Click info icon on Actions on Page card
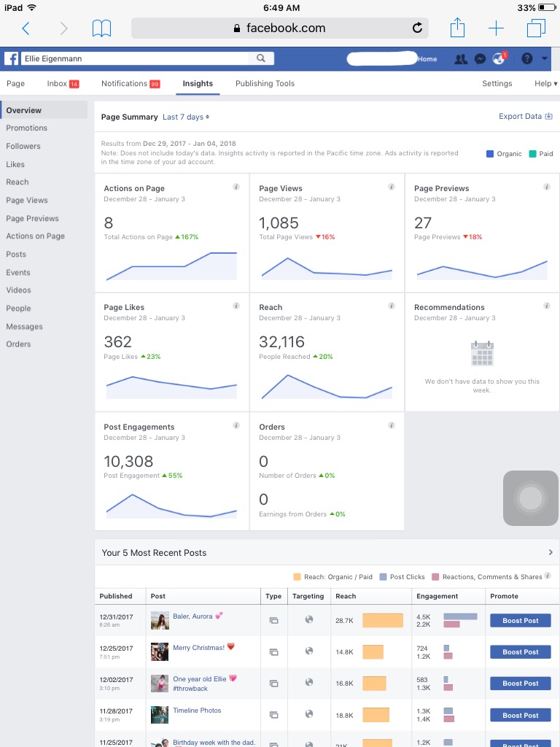Screen dimensions: 560x747 tap(236, 187)
